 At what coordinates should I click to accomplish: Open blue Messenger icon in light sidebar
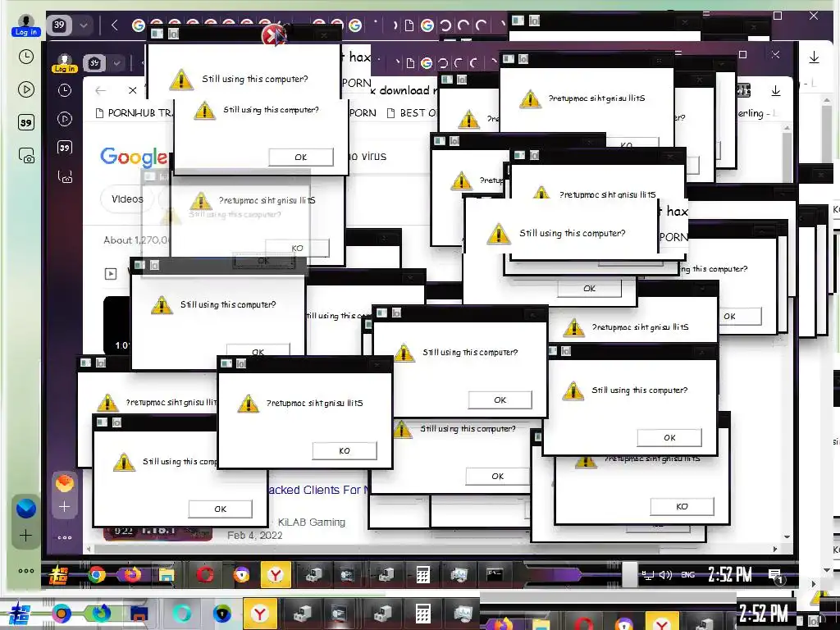tap(25, 508)
